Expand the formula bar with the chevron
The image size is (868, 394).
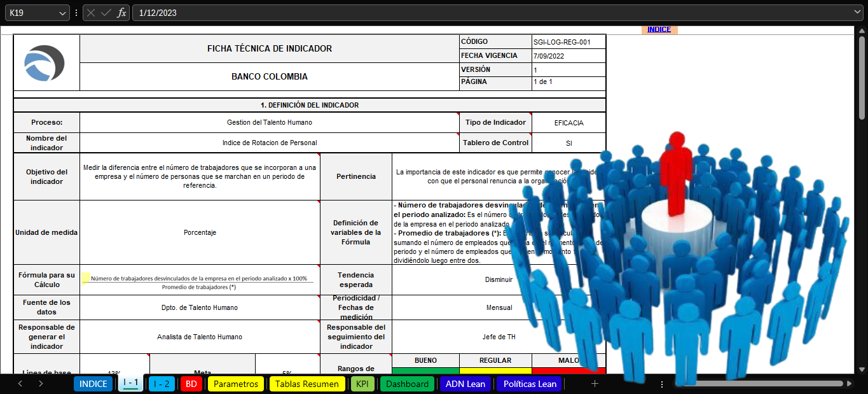pyautogui.click(x=858, y=13)
